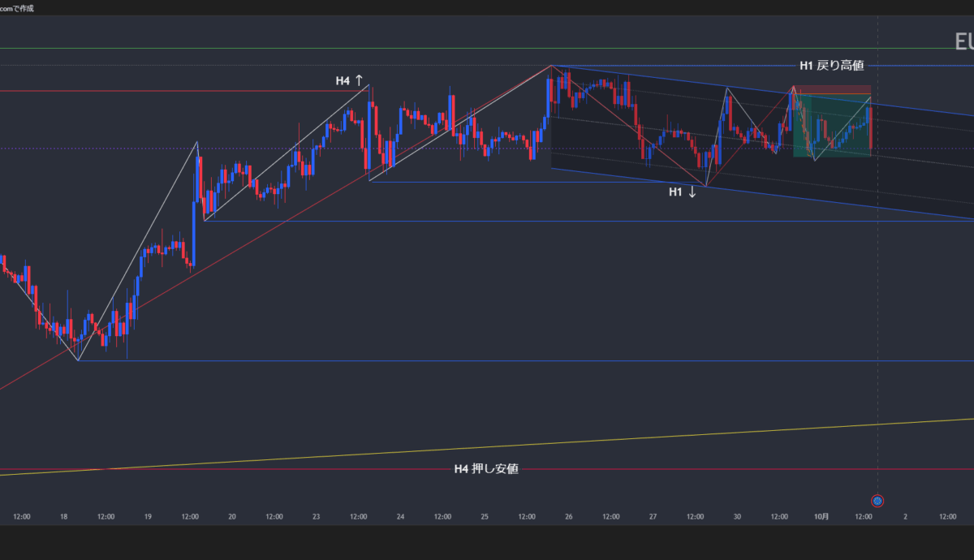Click date "27" on the time axis
Image resolution: width=974 pixels, height=560 pixels.
click(x=653, y=516)
